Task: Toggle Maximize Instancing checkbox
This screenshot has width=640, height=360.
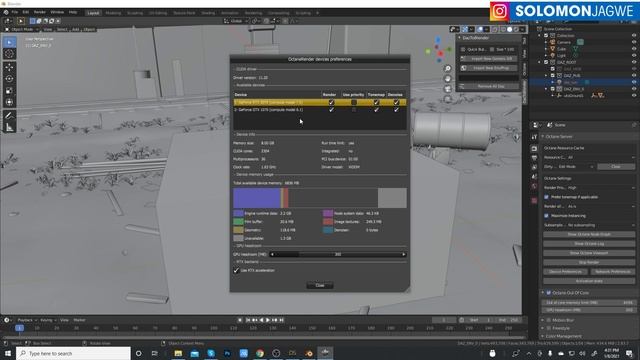Action: tap(547, 216)
